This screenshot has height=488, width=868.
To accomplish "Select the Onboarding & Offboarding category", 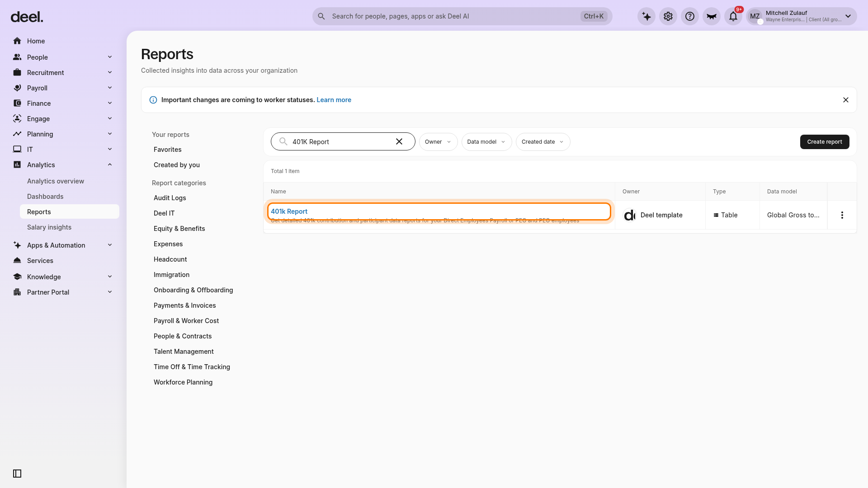I will [193, 290].
